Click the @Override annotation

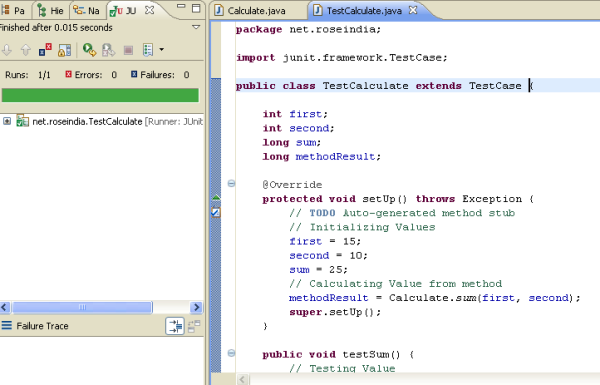click(292, 185)
